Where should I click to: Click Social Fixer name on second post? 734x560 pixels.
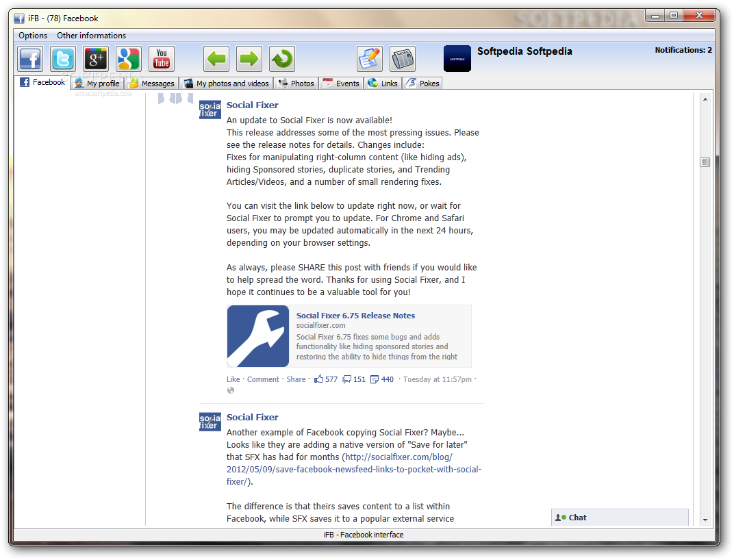coord(252,417)
